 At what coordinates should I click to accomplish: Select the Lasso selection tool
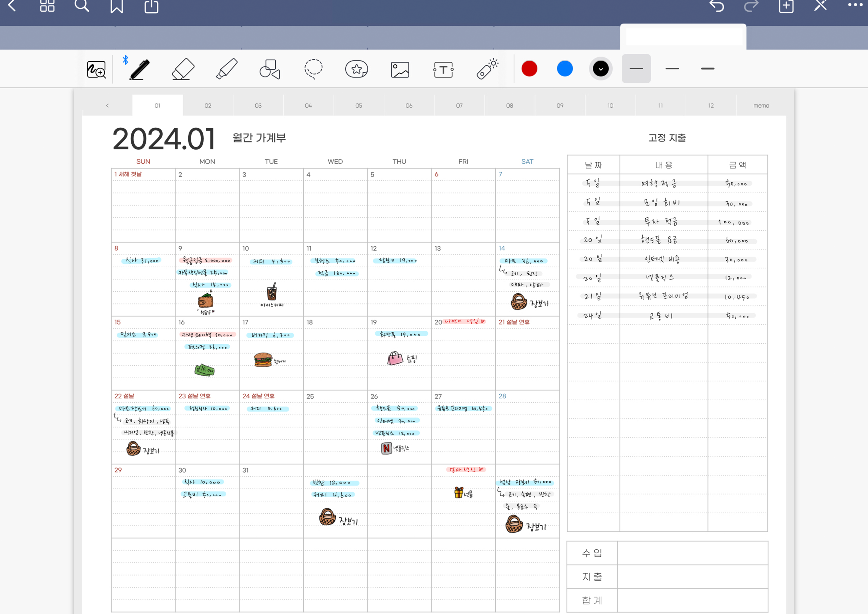(313, 69)
